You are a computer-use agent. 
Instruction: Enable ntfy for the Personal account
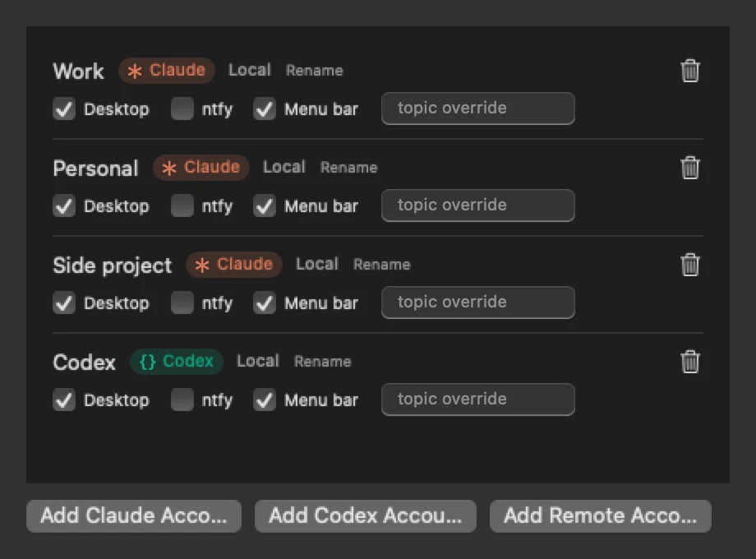(182, 206)
